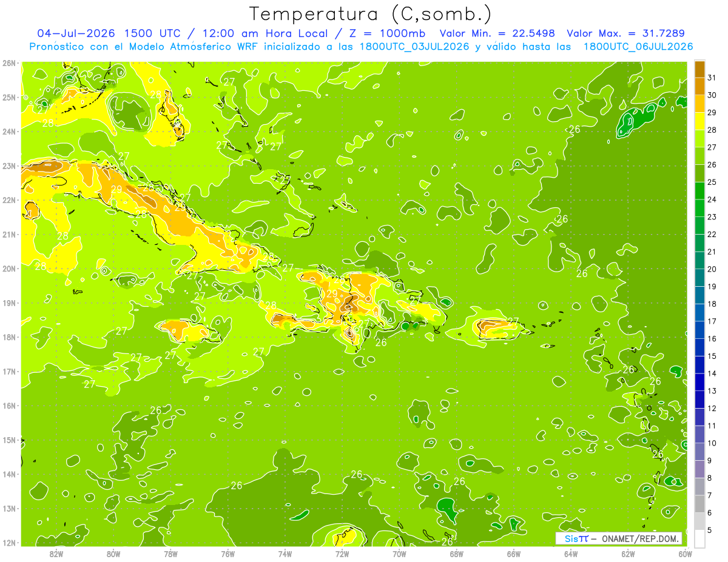Select "Valor Min. = 22.5498" text
Viewport: 728px width, 562px height.
(497, 33)
